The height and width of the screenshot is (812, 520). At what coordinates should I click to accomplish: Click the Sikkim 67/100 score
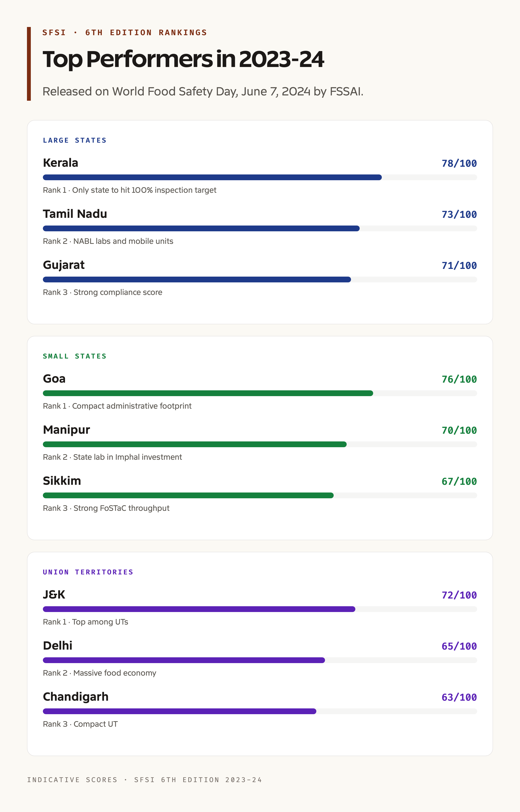pos(459,481)
